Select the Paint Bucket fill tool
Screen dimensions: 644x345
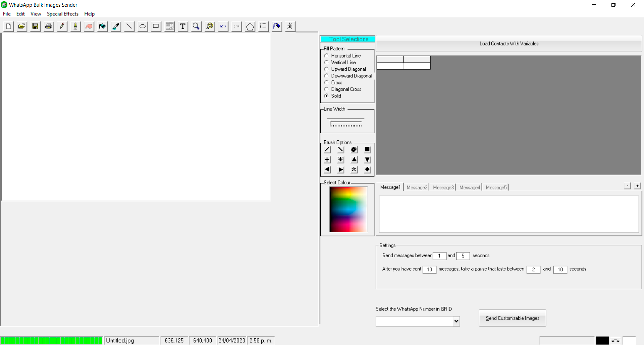[x=102, y=26]
